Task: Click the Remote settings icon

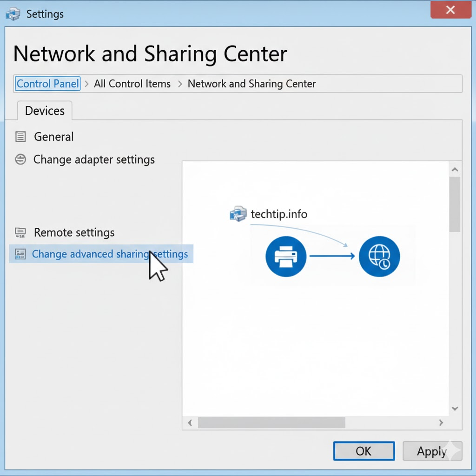Action: [x=20, y=232]
